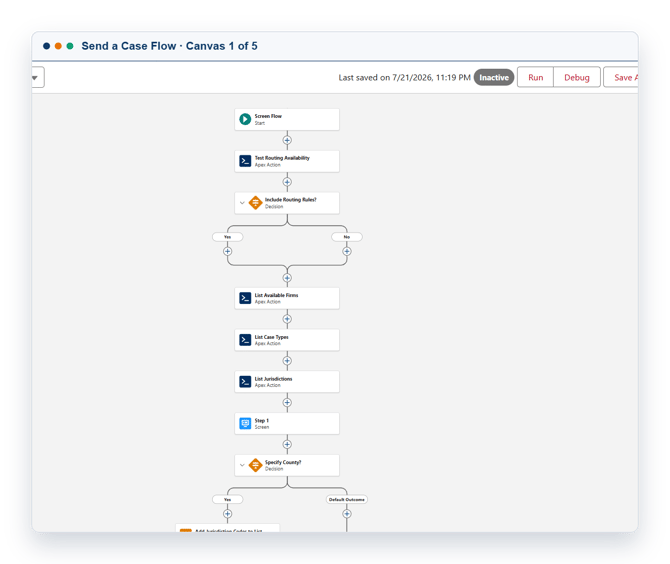Add element above List Available Firms
670x564 pixels.
[x=287, y=278]
